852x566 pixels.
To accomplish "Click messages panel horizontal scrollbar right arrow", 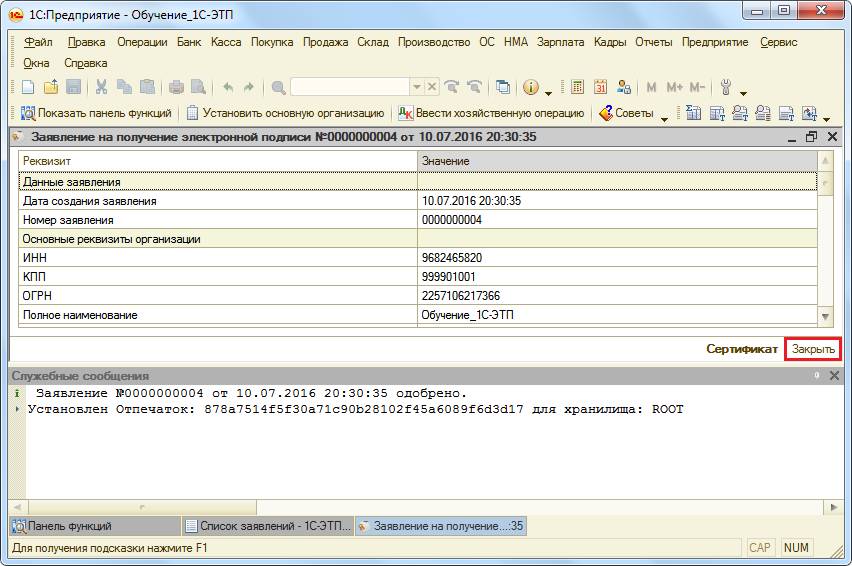I will 834,507.
